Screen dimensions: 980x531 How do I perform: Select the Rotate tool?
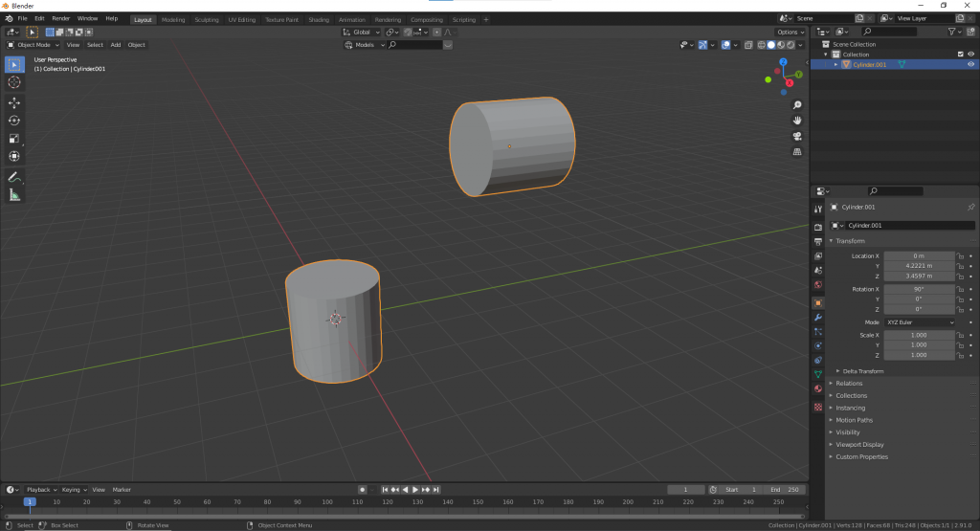click(14, 121)
